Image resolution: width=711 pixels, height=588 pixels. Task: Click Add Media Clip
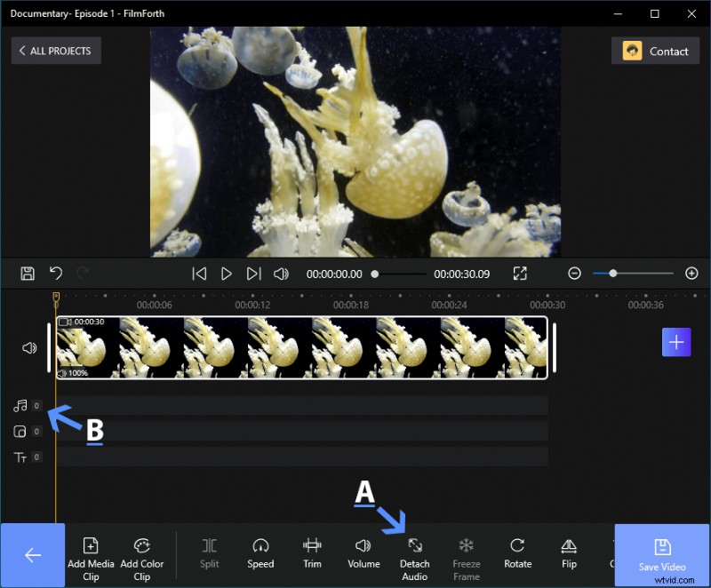91,552
